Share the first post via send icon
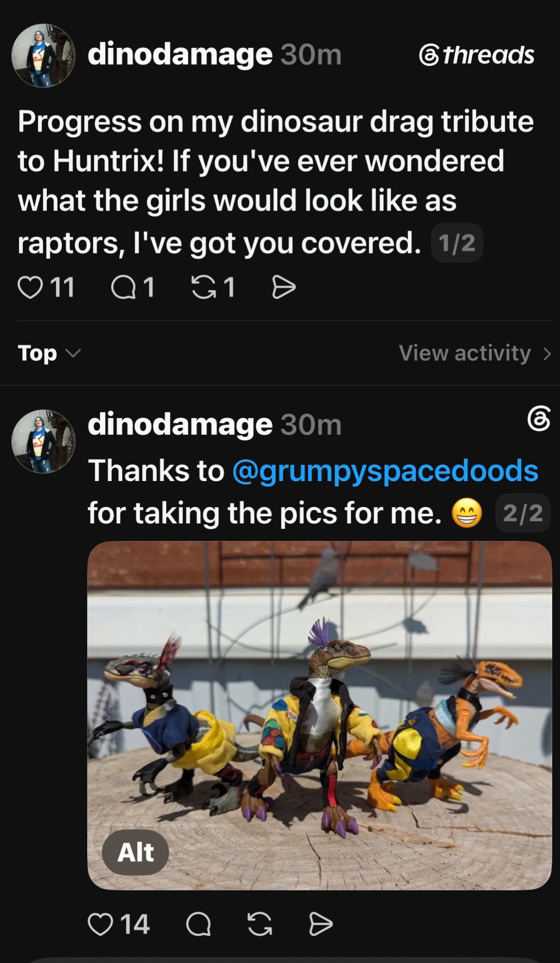 [x=283, y=287]
